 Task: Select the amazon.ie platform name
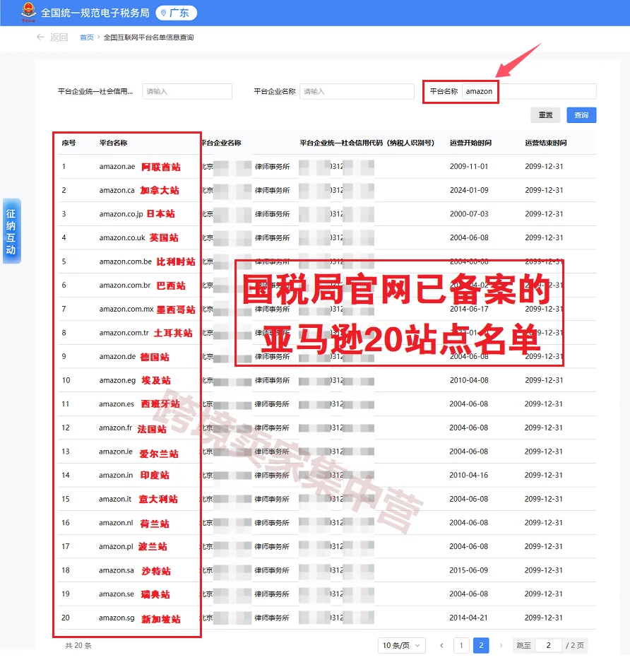pos(116,452)
